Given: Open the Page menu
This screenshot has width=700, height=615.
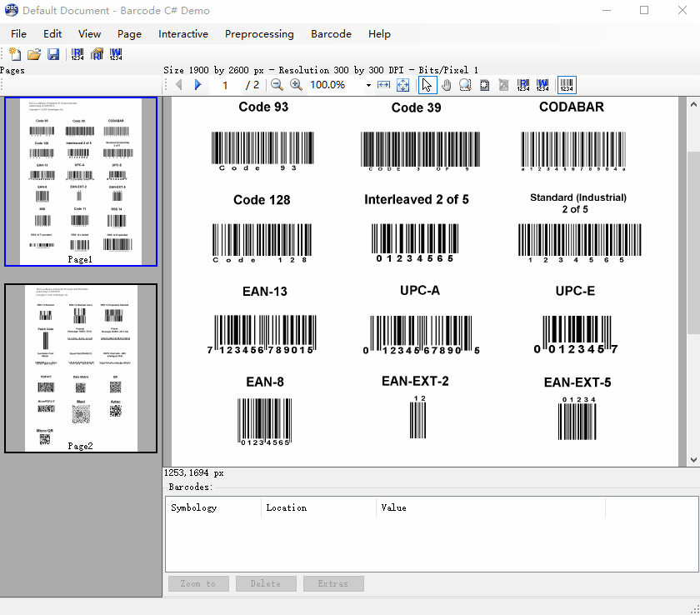Looking at the screenshot, I should click(129, 34).
